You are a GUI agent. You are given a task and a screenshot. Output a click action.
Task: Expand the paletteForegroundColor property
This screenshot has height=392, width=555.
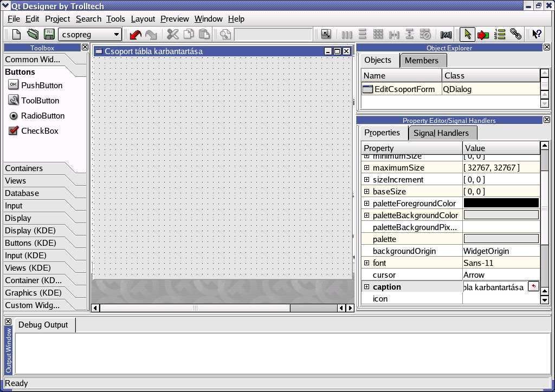[x=367, y=203]
